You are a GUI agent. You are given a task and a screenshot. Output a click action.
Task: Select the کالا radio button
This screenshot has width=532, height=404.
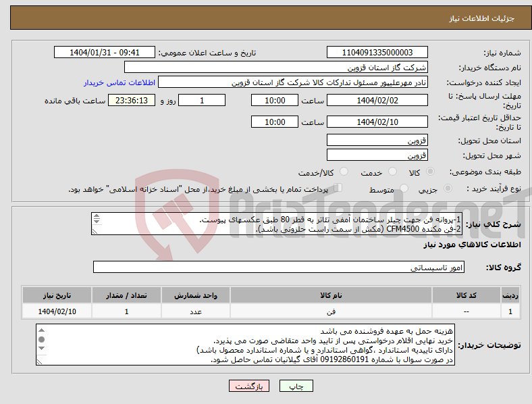[430, 172]
